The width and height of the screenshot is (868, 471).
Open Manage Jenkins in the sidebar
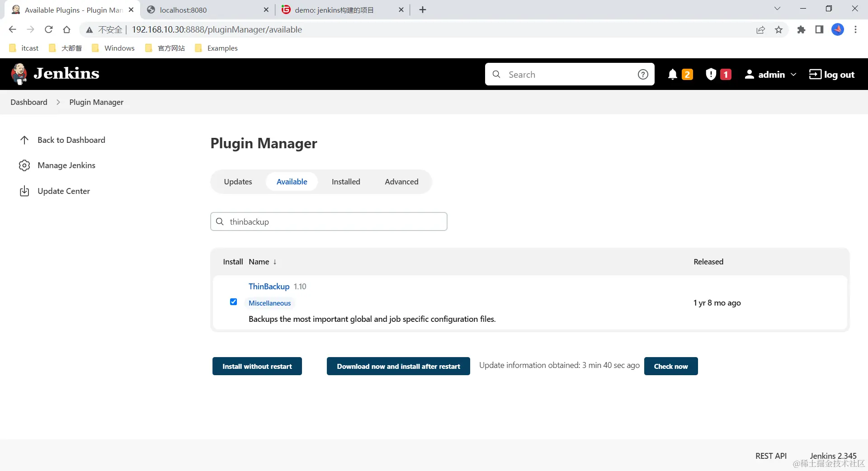(x=57, y=165)
